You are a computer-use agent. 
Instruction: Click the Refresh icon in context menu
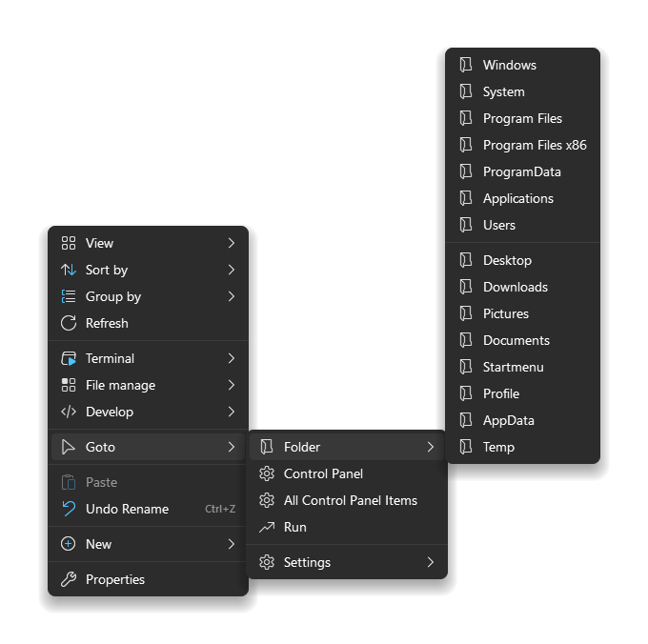(69, 324)
